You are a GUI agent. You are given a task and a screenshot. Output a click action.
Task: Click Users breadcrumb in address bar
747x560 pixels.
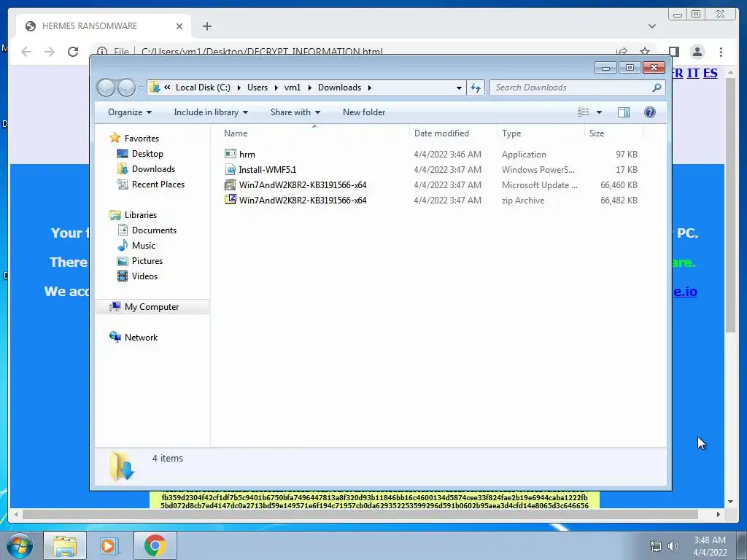click(258, 87)
